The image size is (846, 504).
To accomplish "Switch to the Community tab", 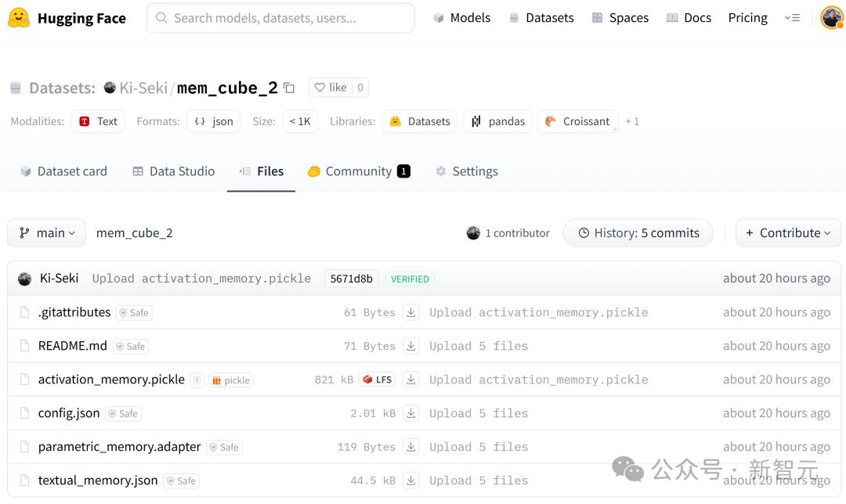I will click(x=359, y=171).
